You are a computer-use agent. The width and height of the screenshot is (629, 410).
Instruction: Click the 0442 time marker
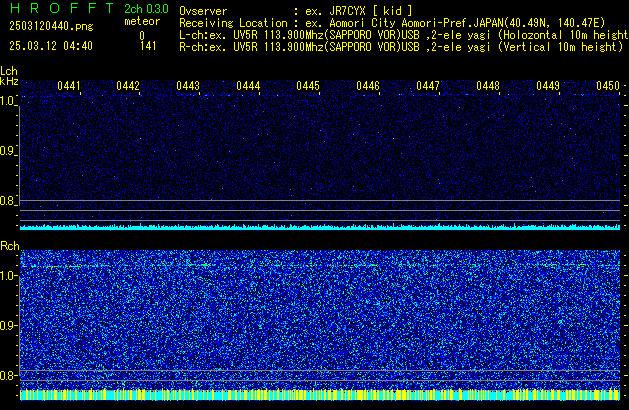(128, 86)
